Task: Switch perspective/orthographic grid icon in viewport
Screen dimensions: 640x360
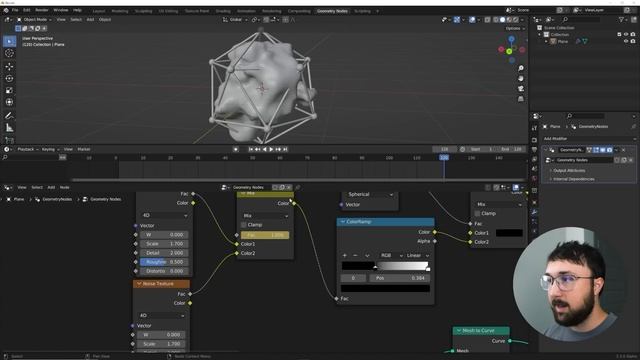Action: [x=521, y=99]
